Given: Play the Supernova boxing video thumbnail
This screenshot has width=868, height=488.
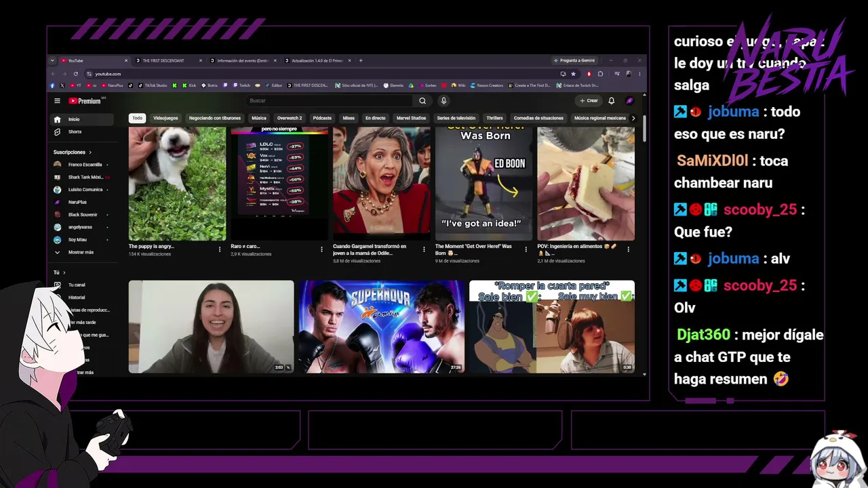Looking at the screenshot, I should pyautogui.click(x=382, y=327).
